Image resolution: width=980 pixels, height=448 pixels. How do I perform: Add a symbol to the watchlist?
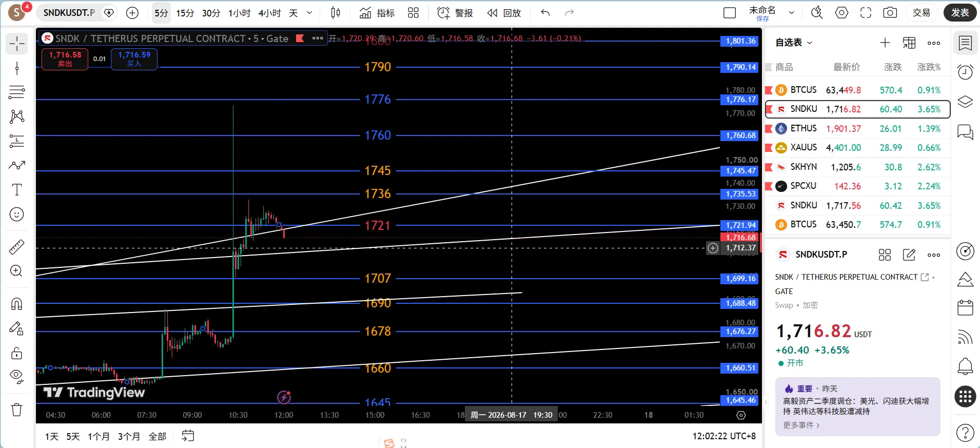pos(885,43)
